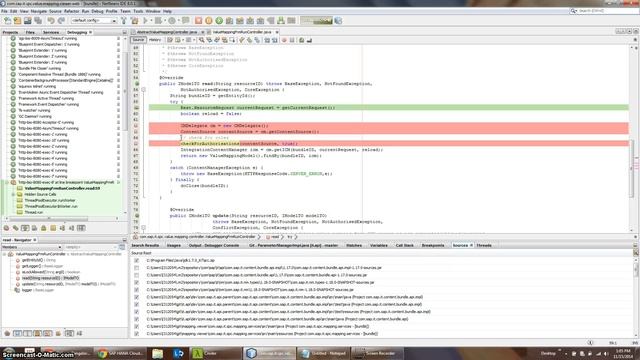
Task: Open the Refactor menu
Action: [x=71, y=11]
